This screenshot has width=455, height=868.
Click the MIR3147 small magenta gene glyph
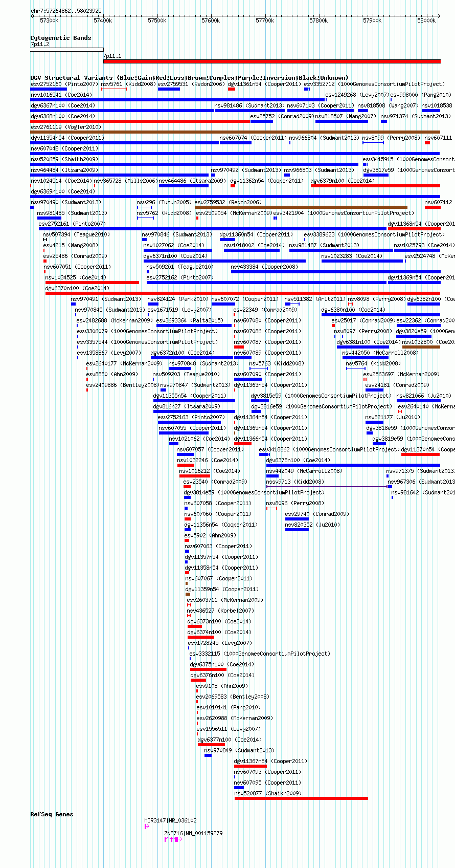click(x=147, y=827)
